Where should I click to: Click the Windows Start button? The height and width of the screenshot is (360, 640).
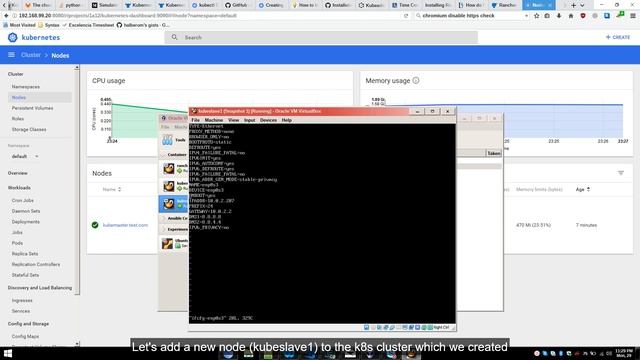click(x=8, y=353)
